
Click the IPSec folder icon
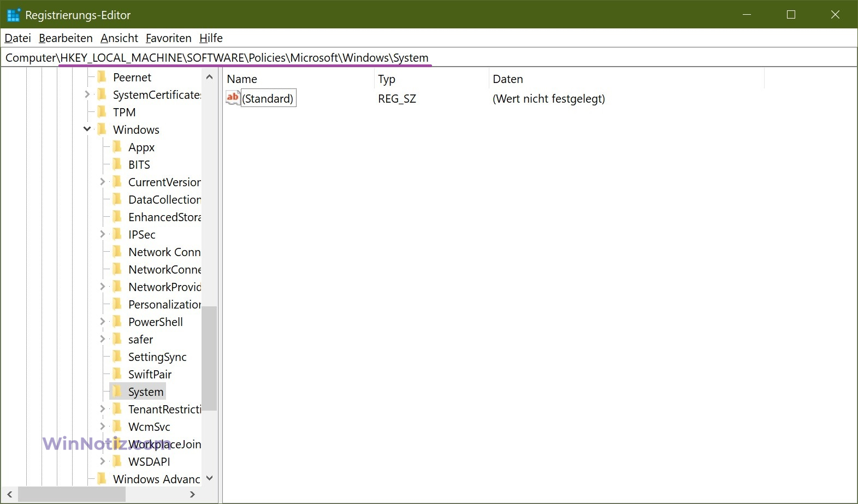coord(117,234)
